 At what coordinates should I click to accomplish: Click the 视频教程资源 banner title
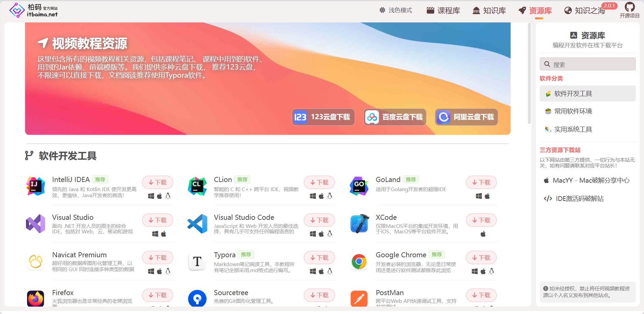89,43
